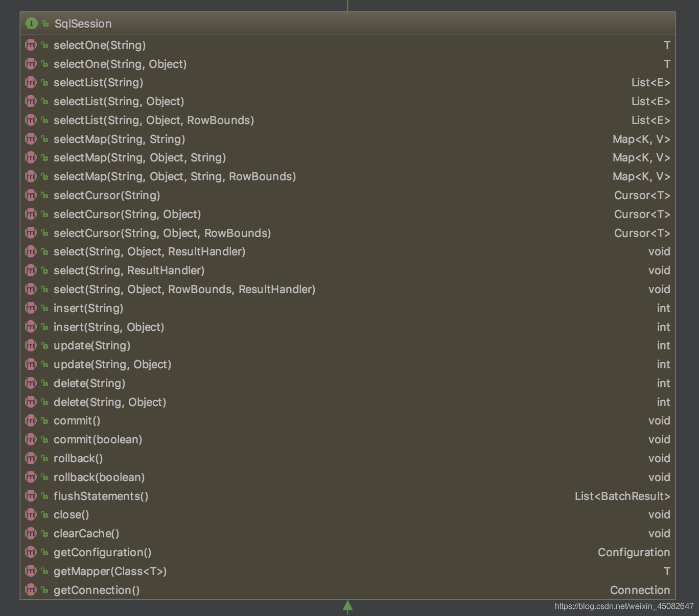The image size is (699, 616).
Task: Select the selectOne(String) method row
Action: point(347,45)
